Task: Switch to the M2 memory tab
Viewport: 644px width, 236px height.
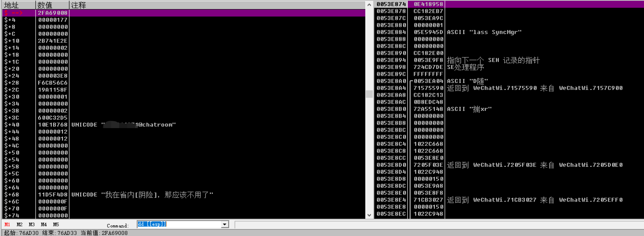Action: [x=19, y=225]
